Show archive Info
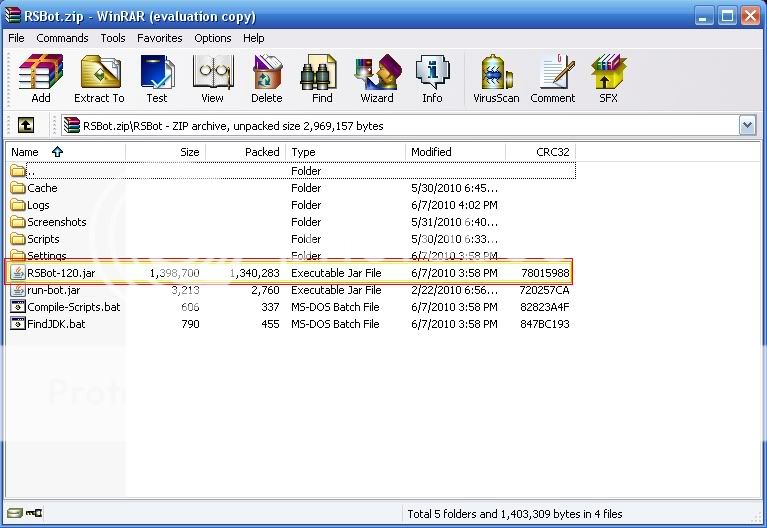Viewport: 767px width, 528px height. click(432, 78)
